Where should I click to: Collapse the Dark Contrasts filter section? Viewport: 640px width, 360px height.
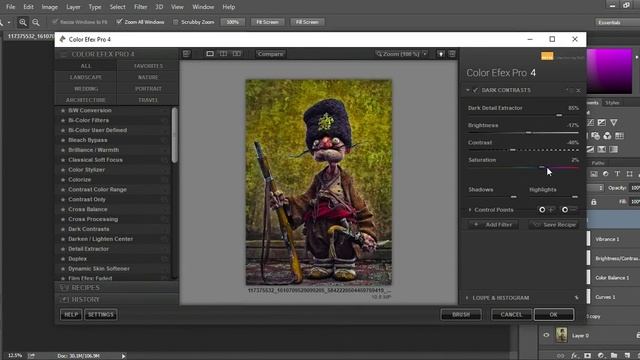click(468, 90)
